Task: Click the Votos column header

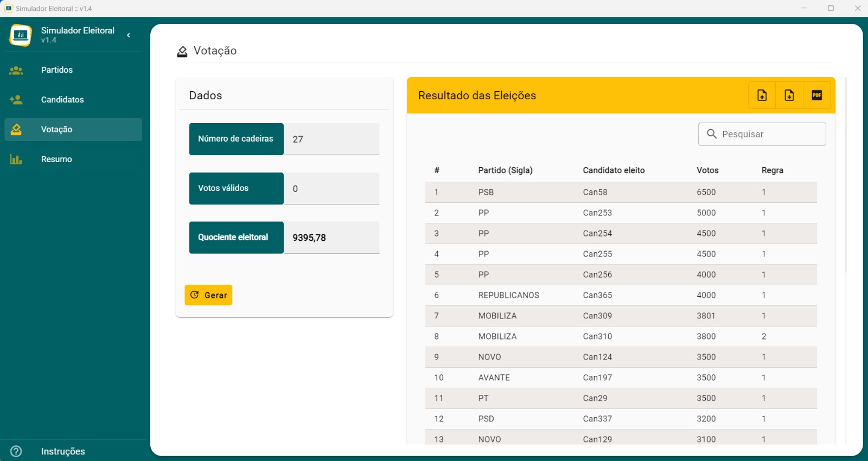Action: point(707,170)
